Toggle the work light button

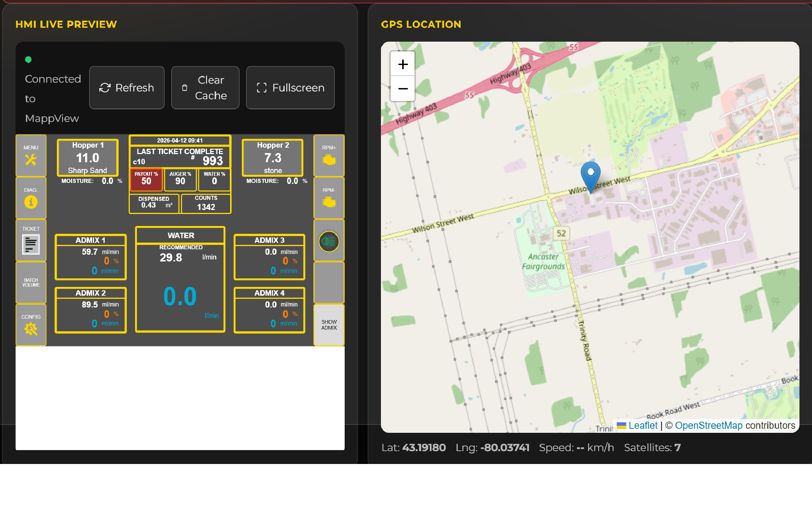coord(328,241)
